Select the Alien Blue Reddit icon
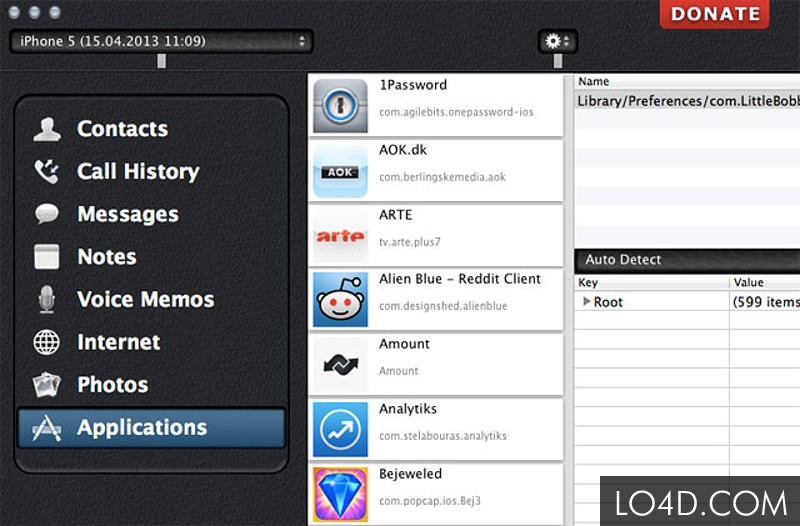This screenshot has height=526, width=800. [x=340, y=299]
